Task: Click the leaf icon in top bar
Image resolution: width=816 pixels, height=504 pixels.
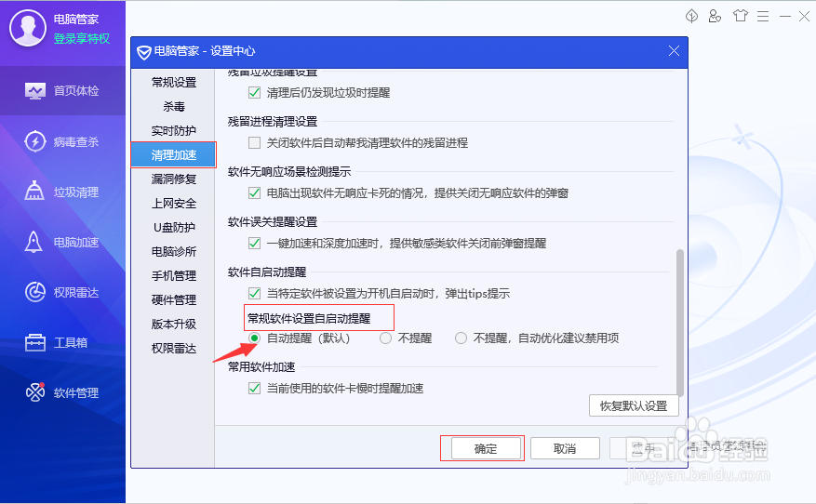Action: [691, 16]
